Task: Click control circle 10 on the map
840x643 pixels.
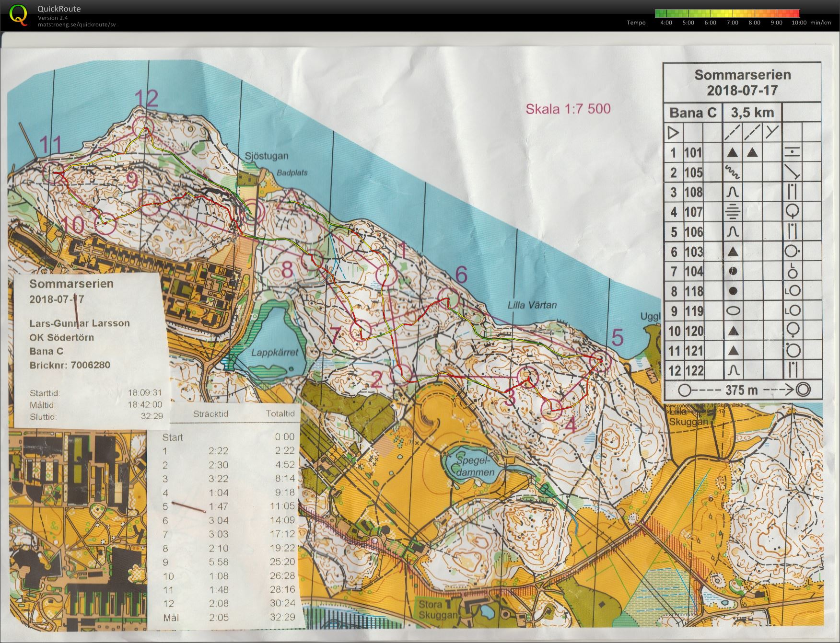Action: [106, 224]
